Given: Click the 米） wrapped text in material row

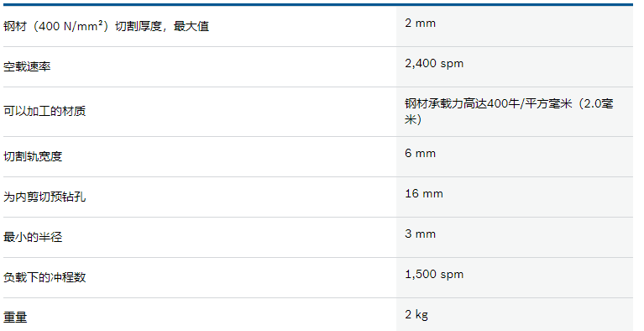Looking at the screenshot, I should (413, 119).
